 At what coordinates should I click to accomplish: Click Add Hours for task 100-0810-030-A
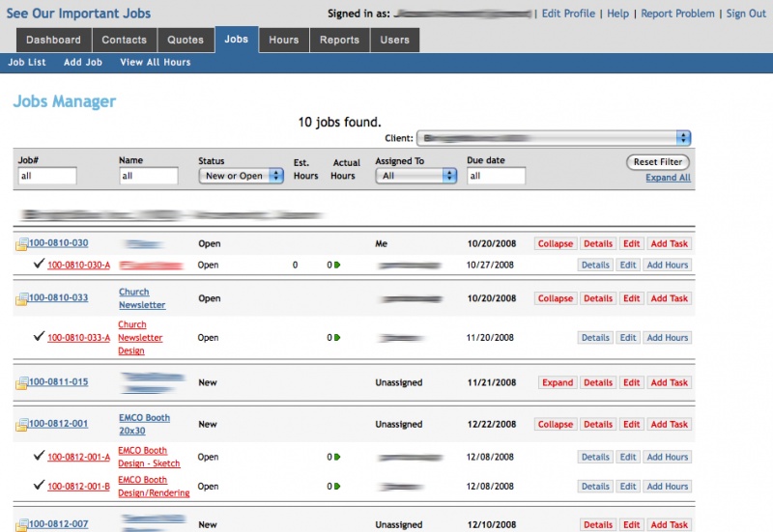667,265
